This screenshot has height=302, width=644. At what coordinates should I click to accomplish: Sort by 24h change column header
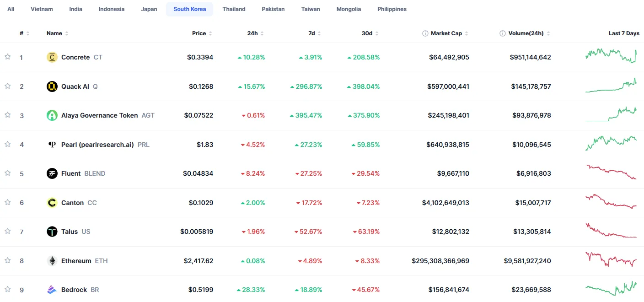[256, 33]
